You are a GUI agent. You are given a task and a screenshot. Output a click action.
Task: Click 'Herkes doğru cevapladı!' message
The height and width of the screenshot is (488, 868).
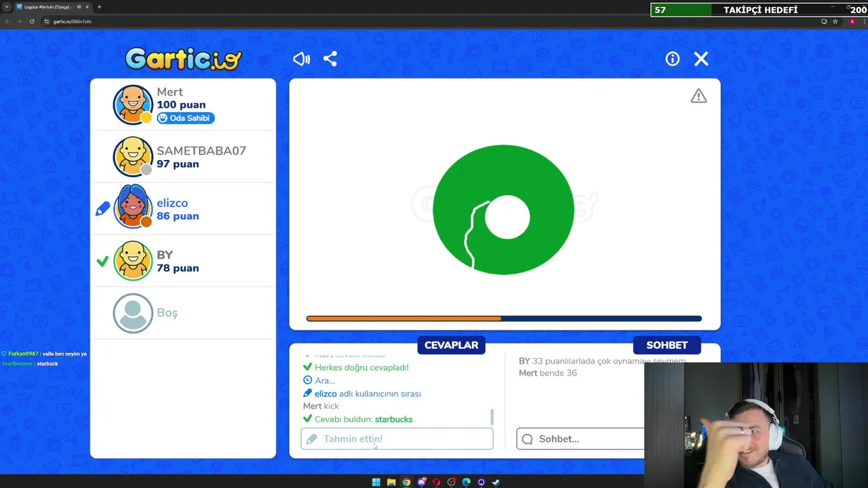coord(361,367)
